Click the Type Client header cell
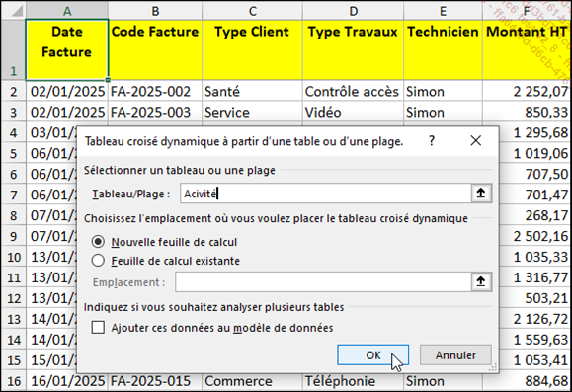The image size is (572, 392). tap(252, 49)
